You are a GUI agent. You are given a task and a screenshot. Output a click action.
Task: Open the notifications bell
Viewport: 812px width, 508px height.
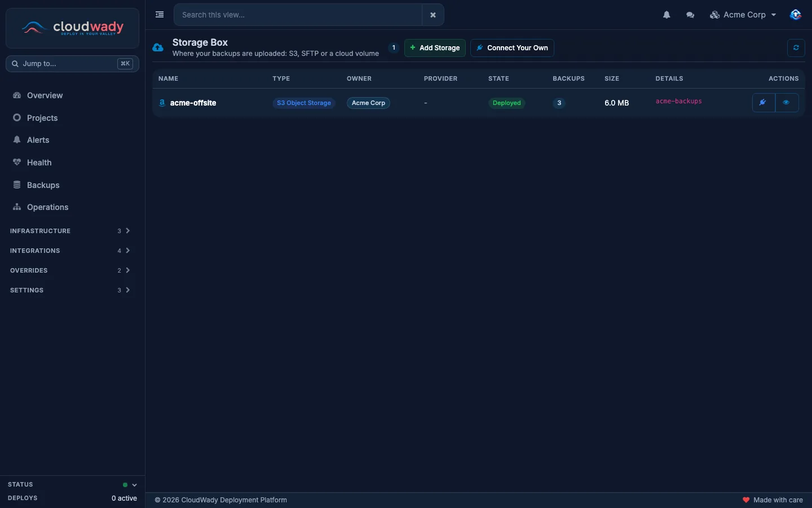667,15
